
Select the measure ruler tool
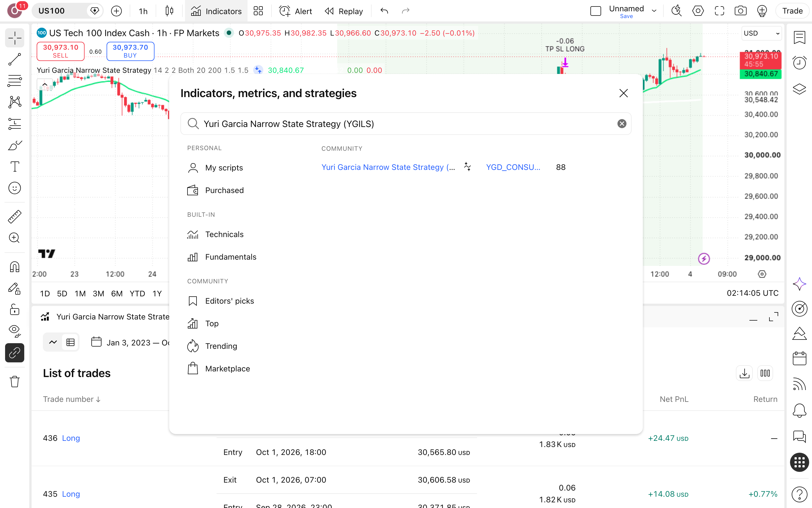[14, 217]
